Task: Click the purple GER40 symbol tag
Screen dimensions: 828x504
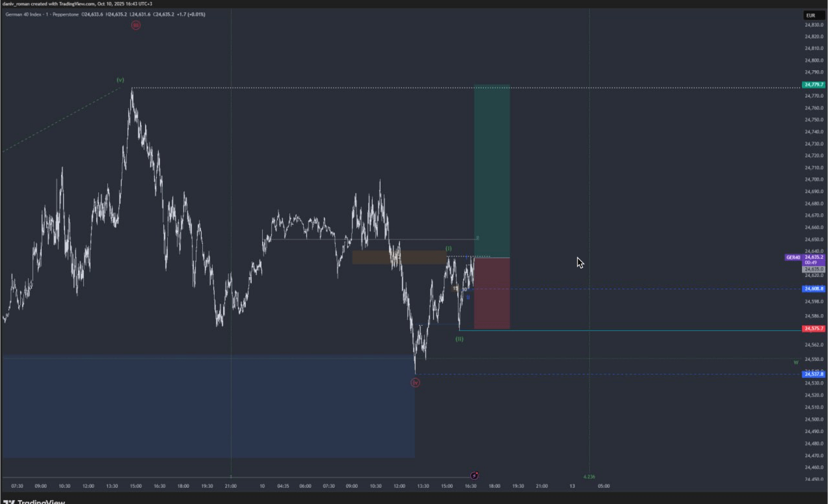Action: pos(793,258)
